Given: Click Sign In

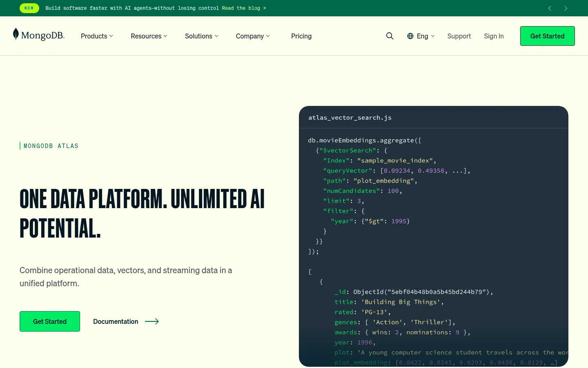Looking at the screenshot, I should 494,36.
